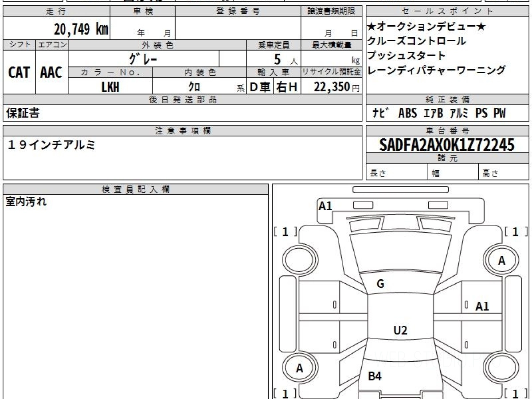Click the 輸入車 header
The image size is (532, 399).
pyautogui.click(x=274, y=72)
